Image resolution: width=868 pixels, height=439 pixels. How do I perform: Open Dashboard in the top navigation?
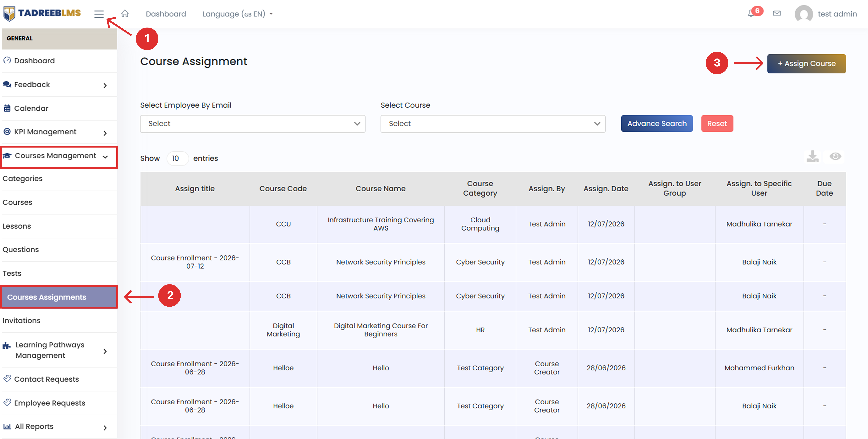(166, 14)
